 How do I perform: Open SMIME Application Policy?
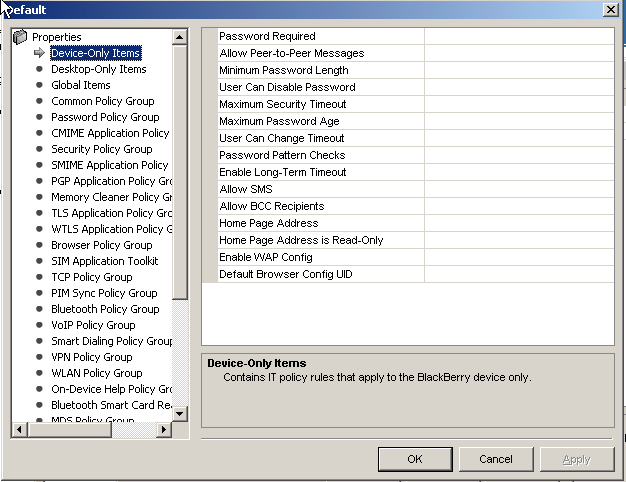[110, 165]
